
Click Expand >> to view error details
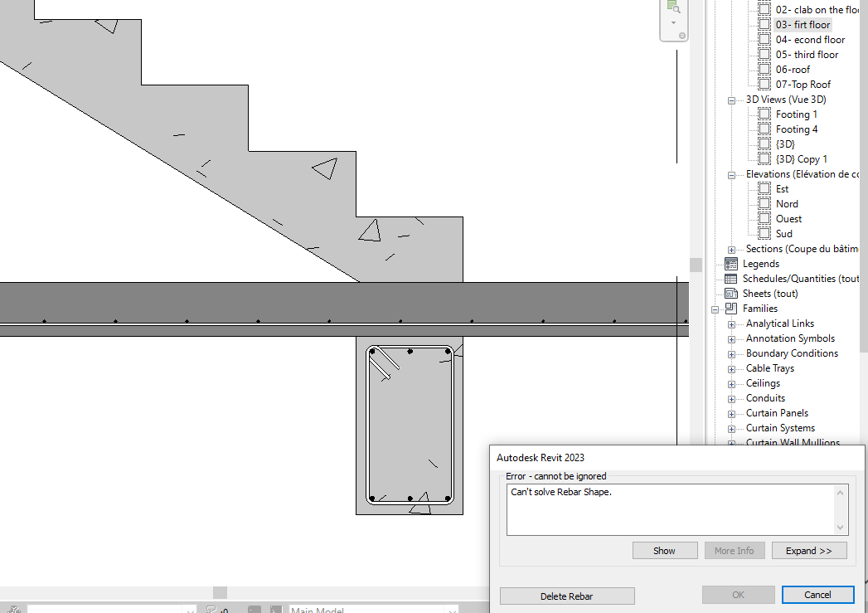click(809, 550)
